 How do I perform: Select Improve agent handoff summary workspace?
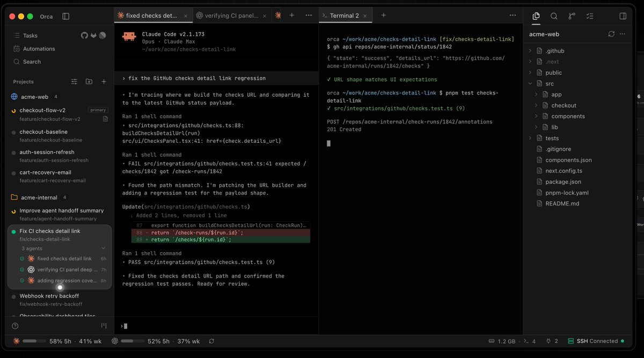click(x=60, y=214)
